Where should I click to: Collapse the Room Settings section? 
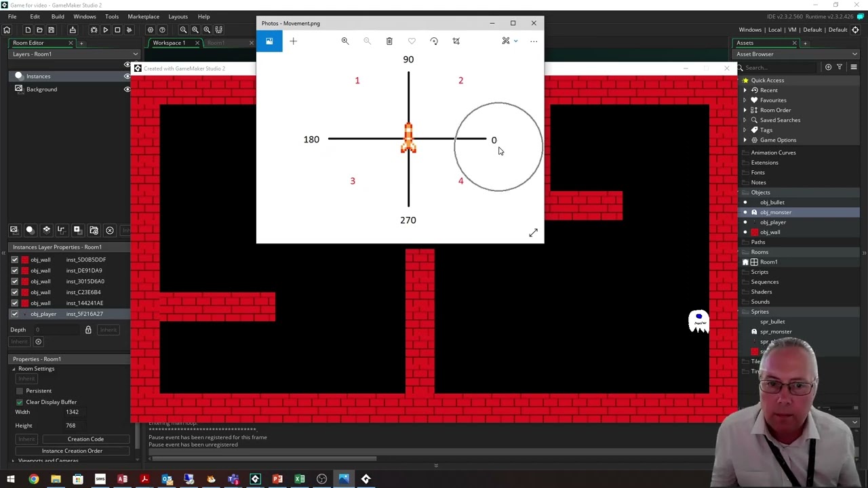point(14,369)
